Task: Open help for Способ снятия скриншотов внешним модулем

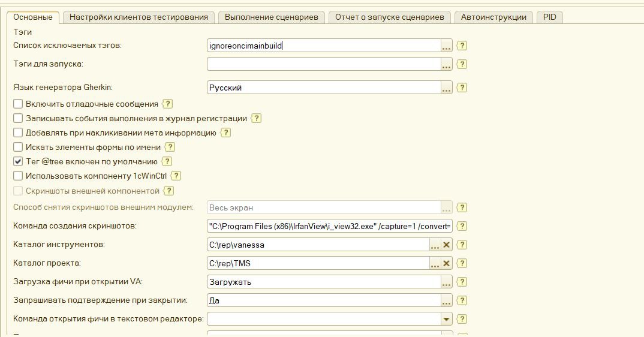Action: pyautogui.click(x=462, y=207)
